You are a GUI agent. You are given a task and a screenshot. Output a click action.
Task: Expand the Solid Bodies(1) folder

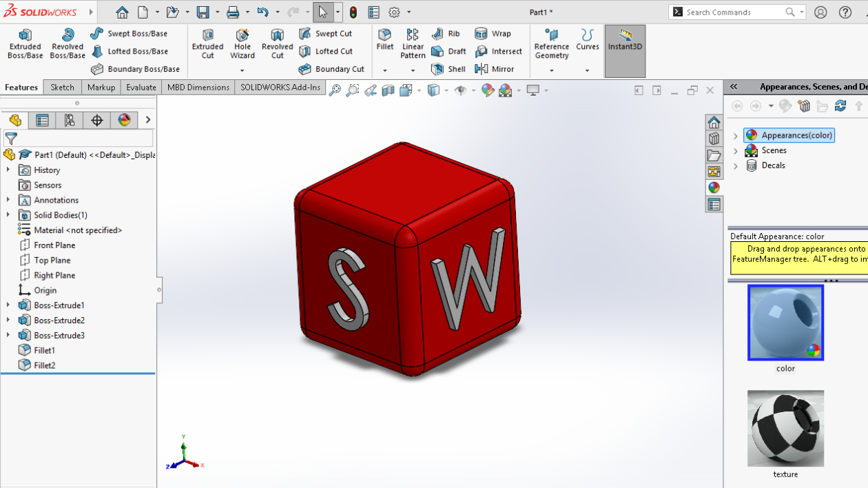[x=8, y=215]
